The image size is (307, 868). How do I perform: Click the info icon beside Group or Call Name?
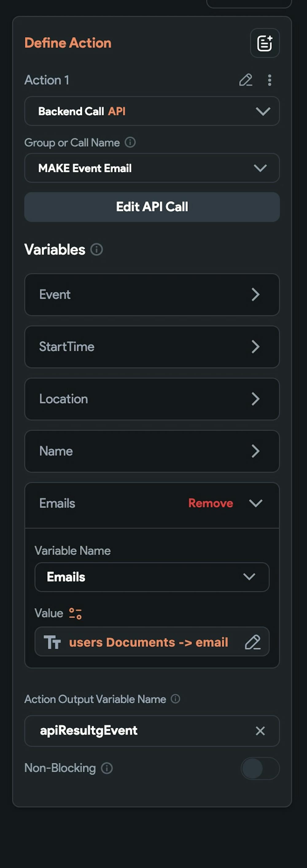[x=130, y=143]
